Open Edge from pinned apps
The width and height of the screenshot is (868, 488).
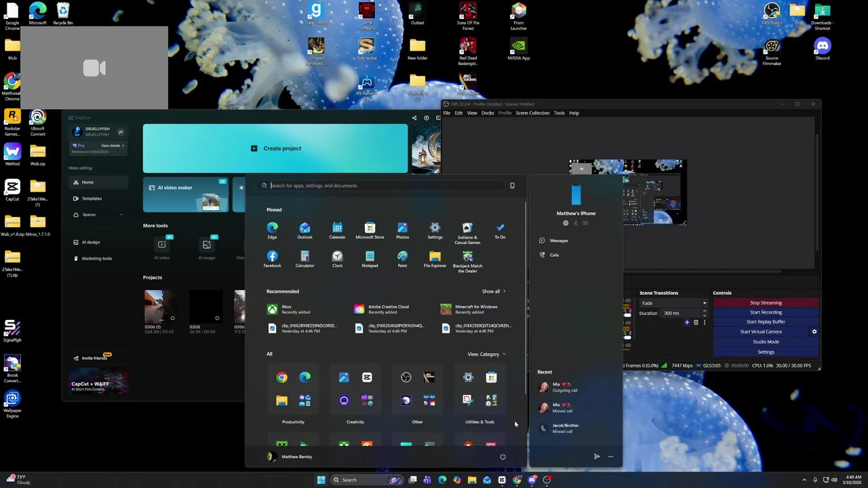click(272, 230)
